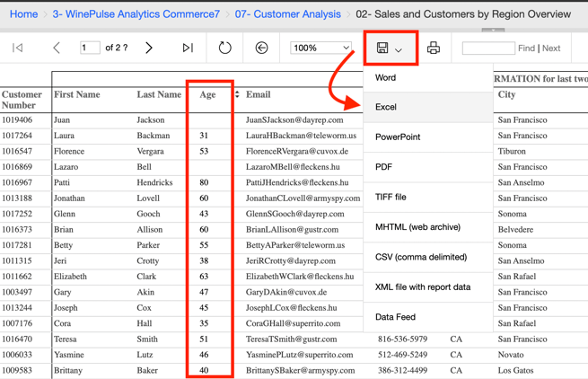Go to first page of report
The width and height of the screenshot is (588, 379).
pyautogui.click(x=18, y=48)
